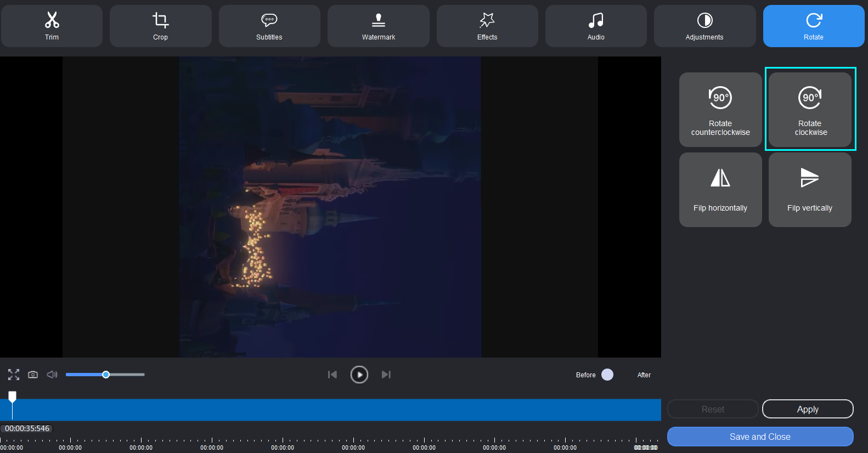Skip to the next frame
This screenshot has height=453, width=868.
click(386, 375)
